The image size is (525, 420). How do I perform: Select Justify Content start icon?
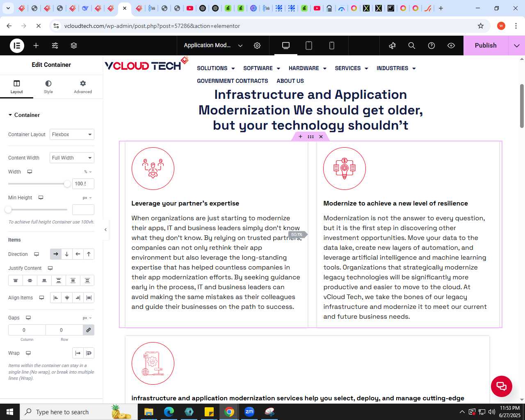pos(16,281)
